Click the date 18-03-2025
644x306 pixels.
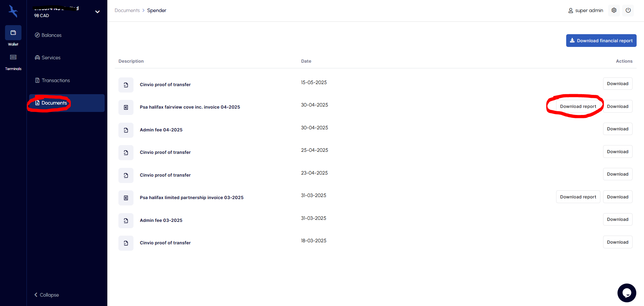314,241
